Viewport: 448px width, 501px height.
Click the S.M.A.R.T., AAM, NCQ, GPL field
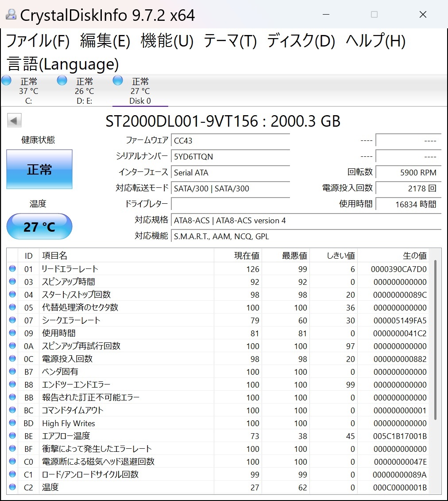pyautogui.click(x=306, y=237)
